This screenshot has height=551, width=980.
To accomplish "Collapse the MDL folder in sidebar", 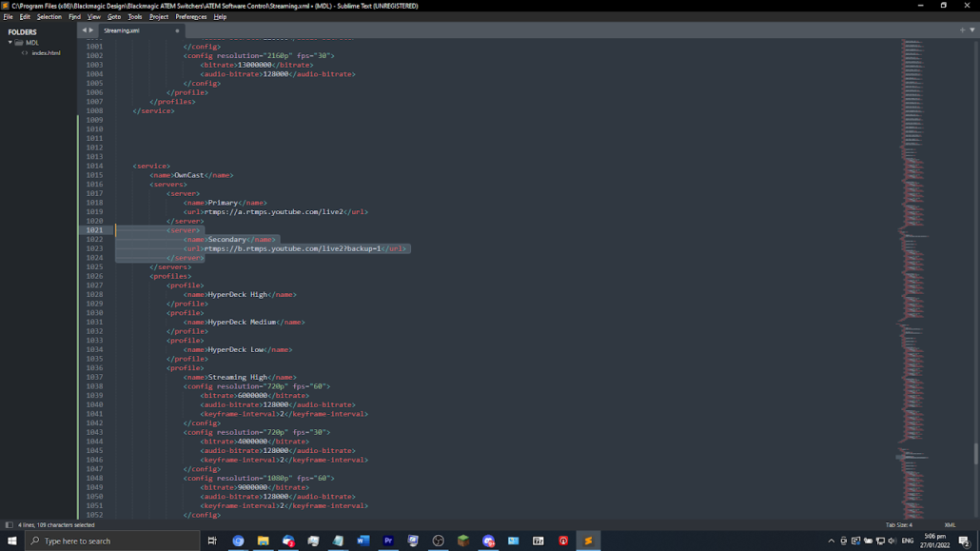I will pyautogui.click(x=10, y=43).
